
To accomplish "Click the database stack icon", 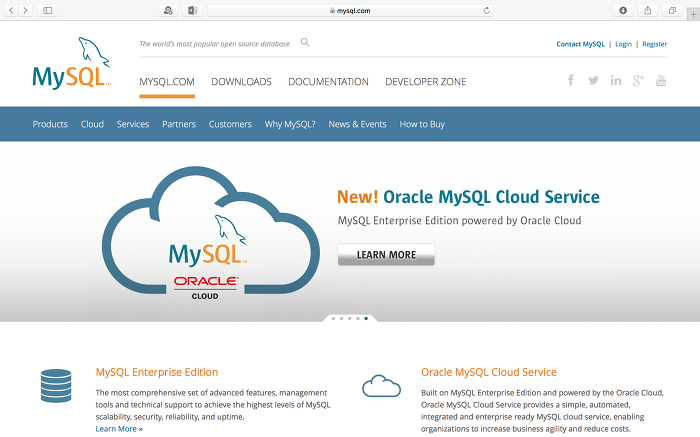I will (x=56, y=386).
